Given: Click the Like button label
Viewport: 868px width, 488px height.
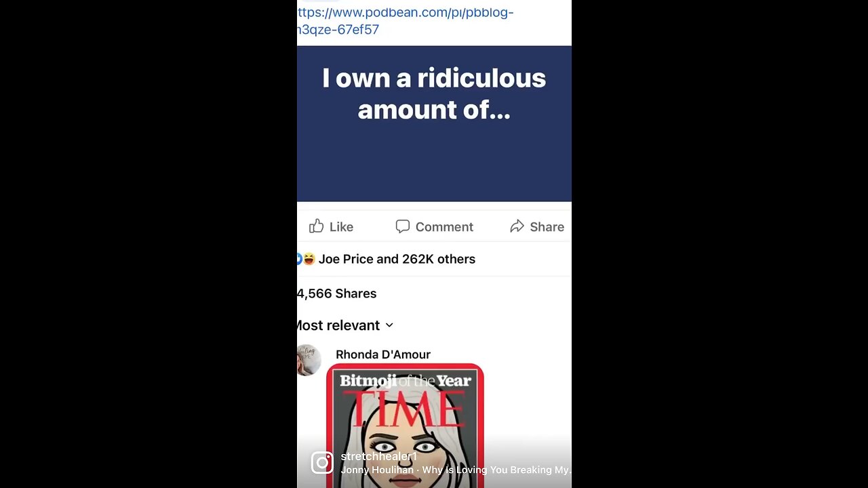Looking at the screenshot, I should pos(341,227).
